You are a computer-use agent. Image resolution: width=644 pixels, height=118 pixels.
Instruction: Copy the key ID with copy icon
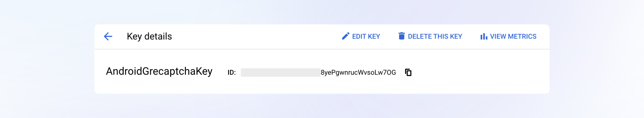click(x=408, y=72)
